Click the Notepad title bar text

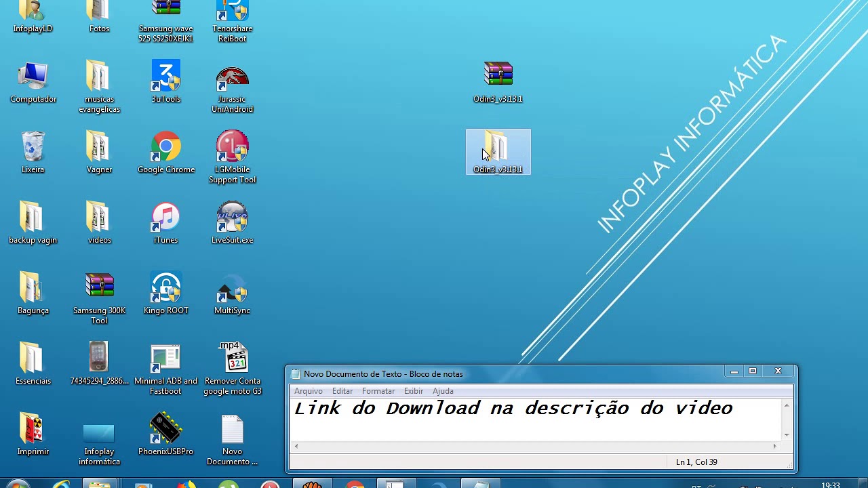point(383,373)
